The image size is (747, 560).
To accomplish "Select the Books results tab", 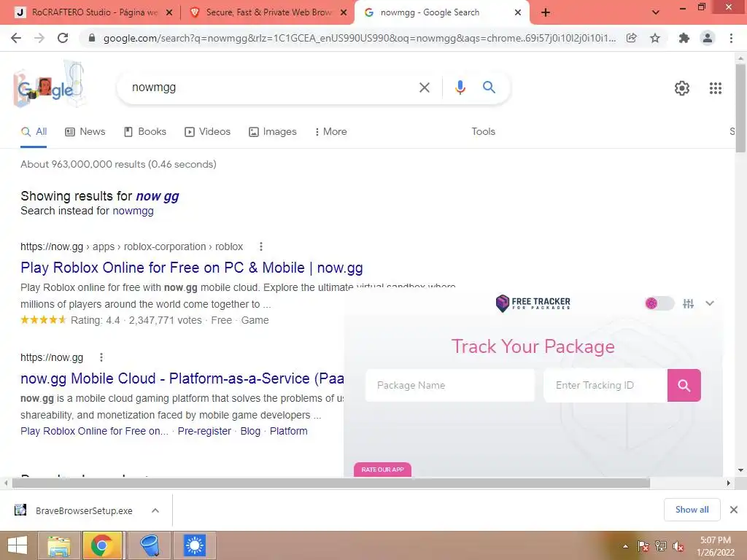I will tap(145, 131).
